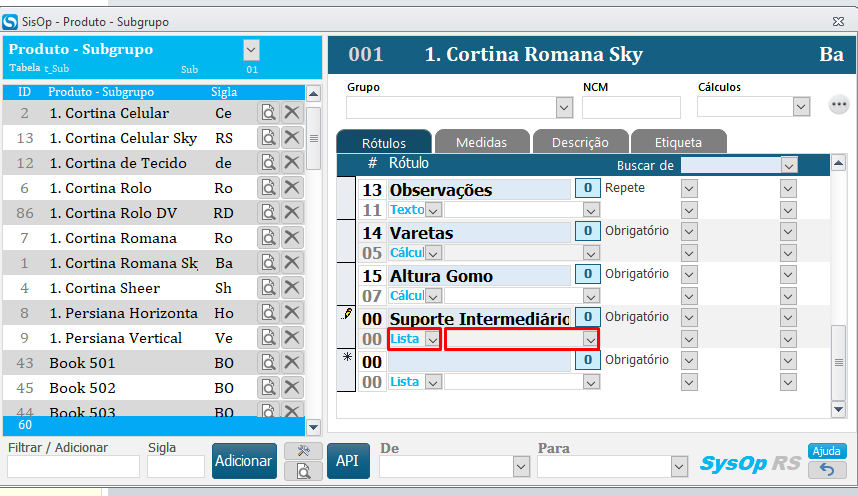Image resolution: width=858 pixels, height=496 pixels.
Task: Click the API button
Action: (x=347, y=461)
